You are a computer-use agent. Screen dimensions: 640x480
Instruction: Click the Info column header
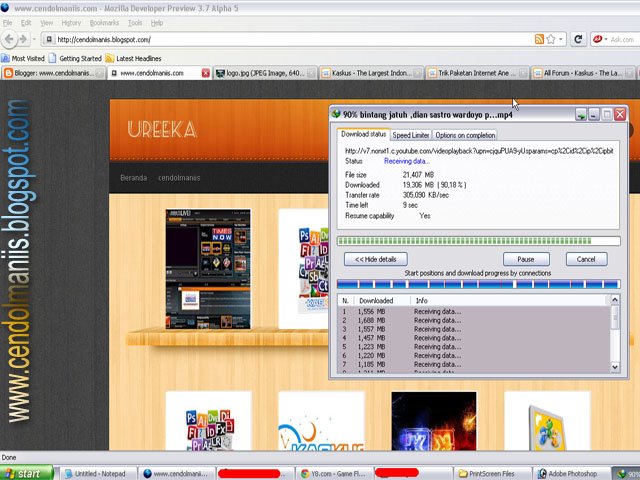pos(509,301)
